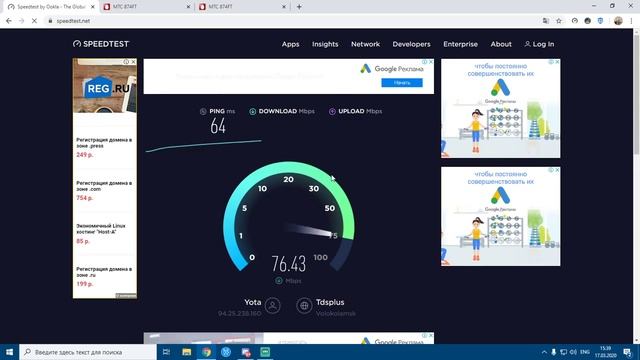Open the Network menu item

coord(365,44)
